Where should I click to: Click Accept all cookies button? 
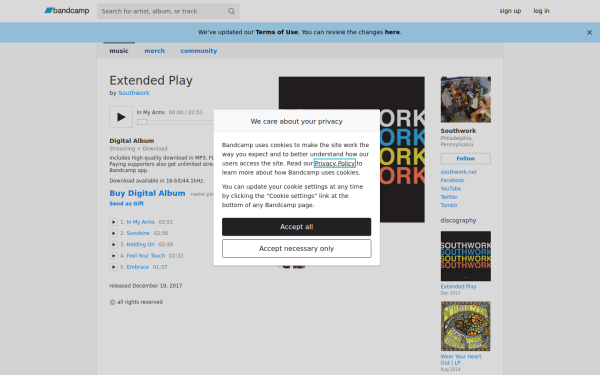(297, 227)
